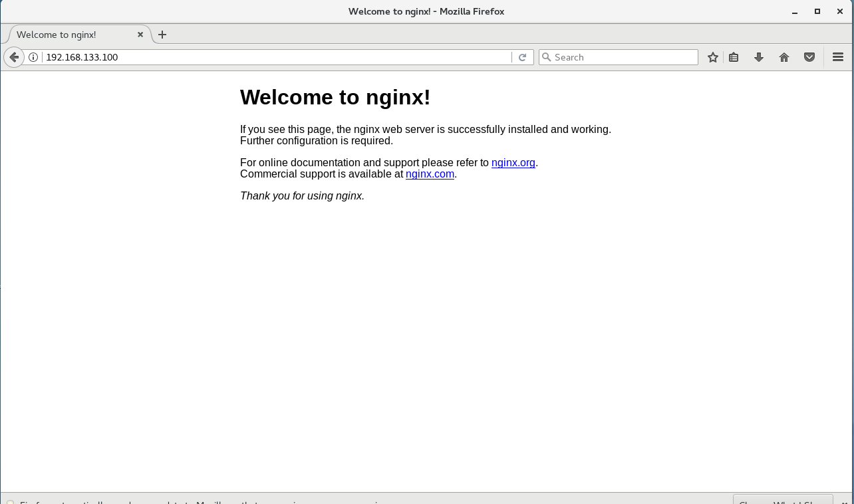Bookmark this page with the star icon

pyautogui.click(x=713, y=57)
